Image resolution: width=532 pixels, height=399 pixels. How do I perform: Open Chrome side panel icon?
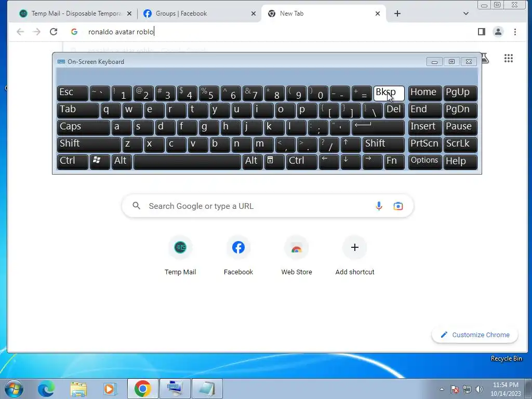point(482,32)
